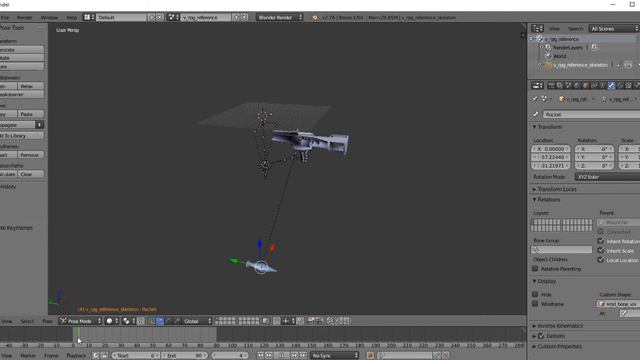Open the No Sync playback dropdown
The height and width of the screenshot is (360, 640).
[335, 356]
